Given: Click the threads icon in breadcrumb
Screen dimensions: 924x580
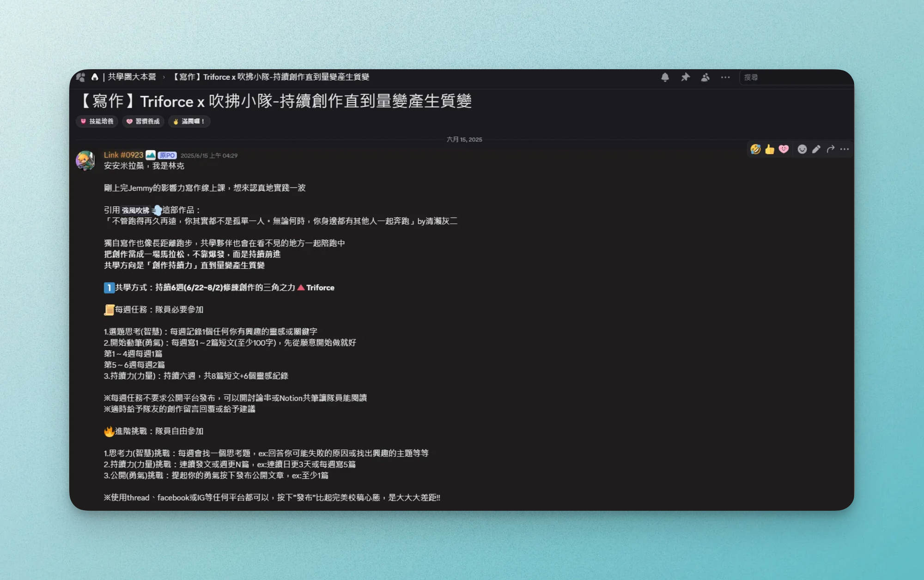Looking at the screenshot, I should (81, 77).
